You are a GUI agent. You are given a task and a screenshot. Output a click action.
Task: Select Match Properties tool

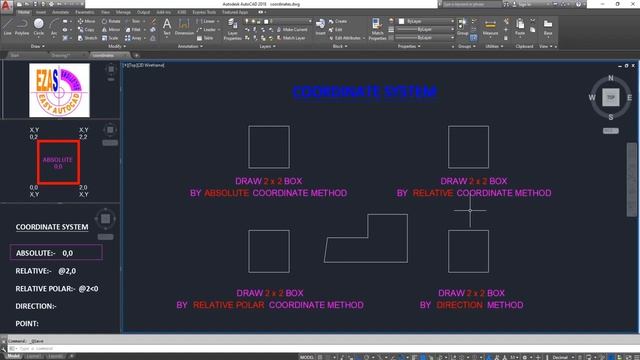coord(378,29)
